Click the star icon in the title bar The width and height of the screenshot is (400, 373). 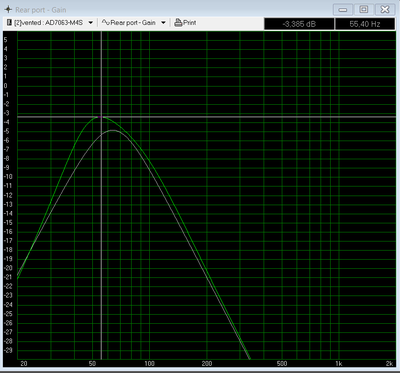pyautogui.click(x=8, y=10)
